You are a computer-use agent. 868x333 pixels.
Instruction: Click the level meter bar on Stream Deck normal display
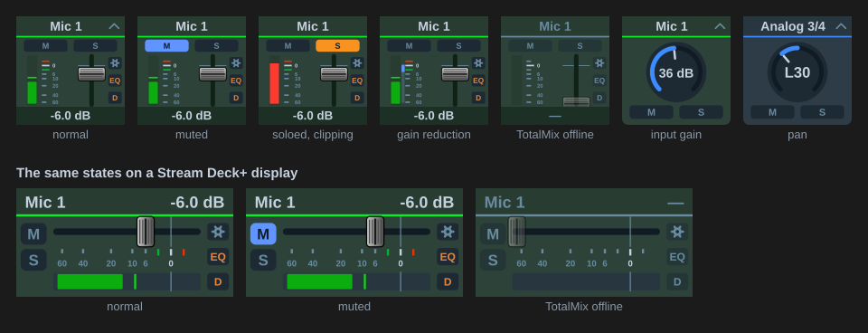tap(127, 281)
